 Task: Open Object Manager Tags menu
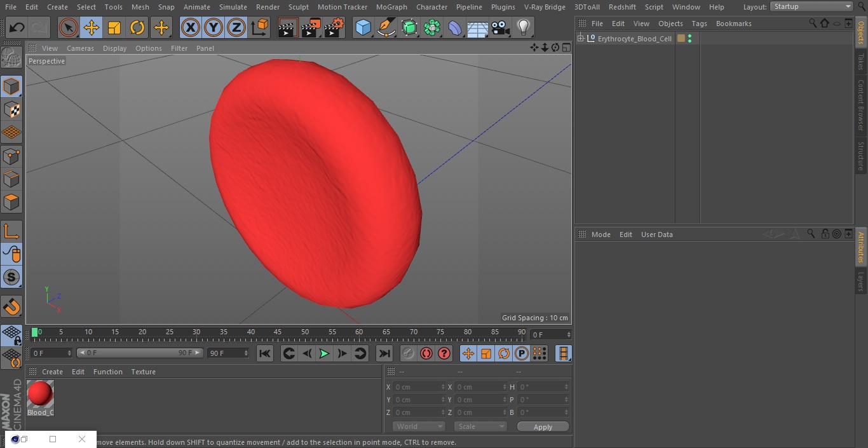click(699, 24)
